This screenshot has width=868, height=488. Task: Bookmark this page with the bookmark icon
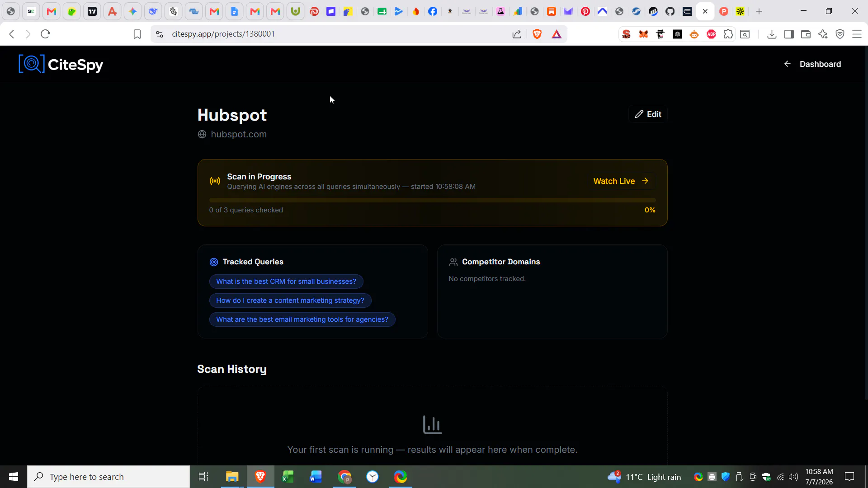137,34
